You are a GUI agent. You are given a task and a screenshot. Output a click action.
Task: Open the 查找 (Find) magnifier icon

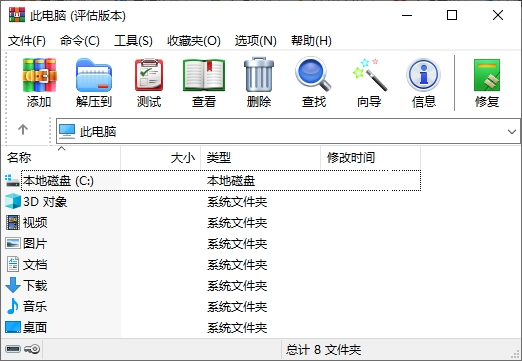click(x=313, y=74)
